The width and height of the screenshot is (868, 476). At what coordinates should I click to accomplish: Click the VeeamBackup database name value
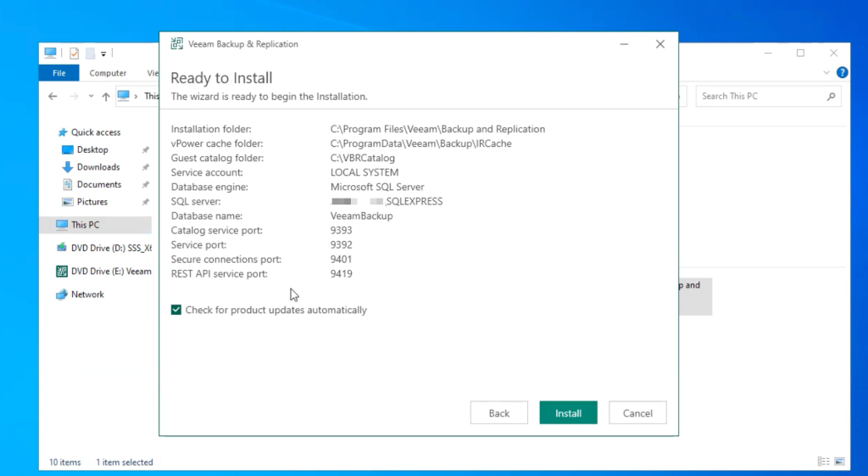click(361, 216)
